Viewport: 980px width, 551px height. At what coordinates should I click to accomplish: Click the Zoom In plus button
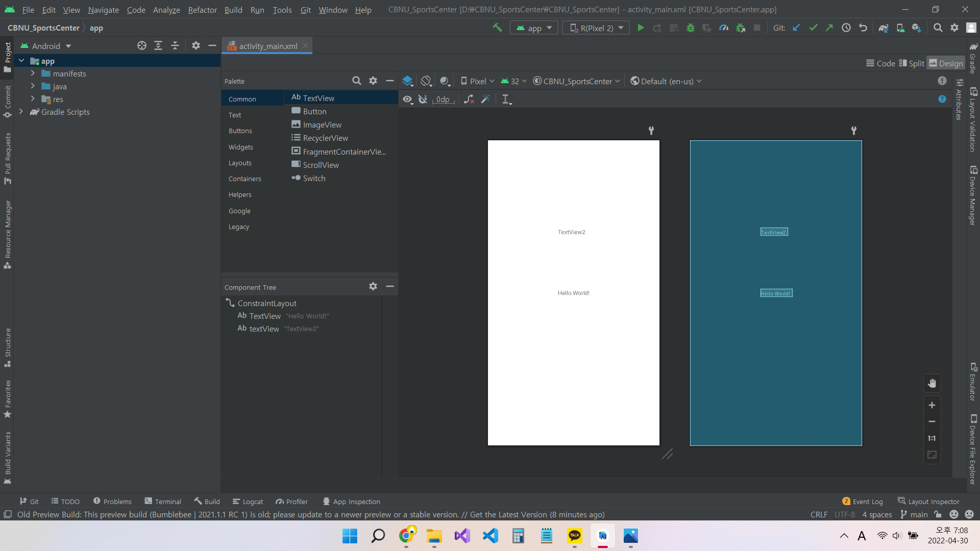tap(932, 405)
